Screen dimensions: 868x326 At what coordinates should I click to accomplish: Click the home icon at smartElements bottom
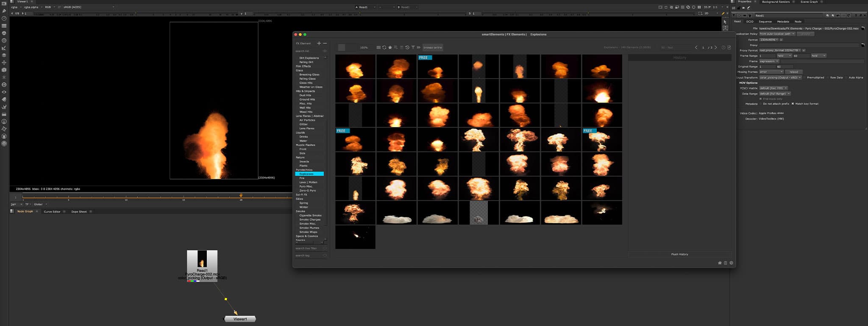coord(720,263)
